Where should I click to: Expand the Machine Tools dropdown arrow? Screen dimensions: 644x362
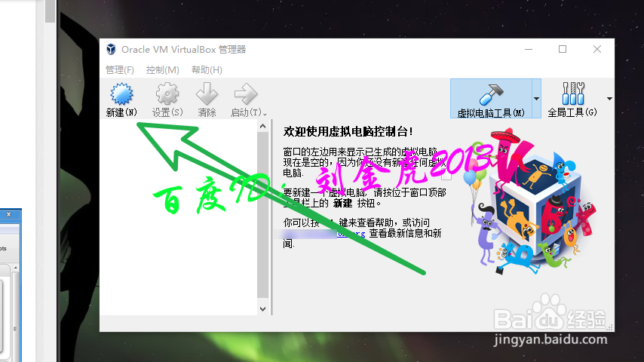(x=536, y=99)
